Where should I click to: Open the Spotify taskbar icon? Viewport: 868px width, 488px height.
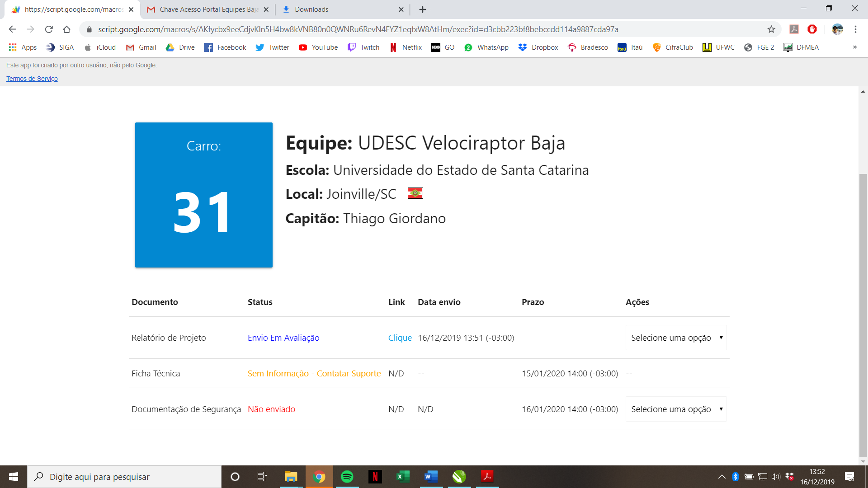[x=347, y=477]
